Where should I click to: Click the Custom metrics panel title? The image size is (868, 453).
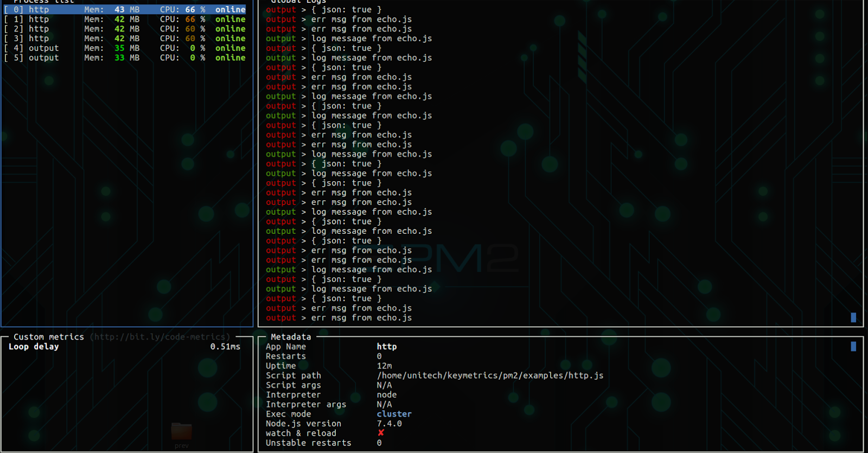point(49,337)
